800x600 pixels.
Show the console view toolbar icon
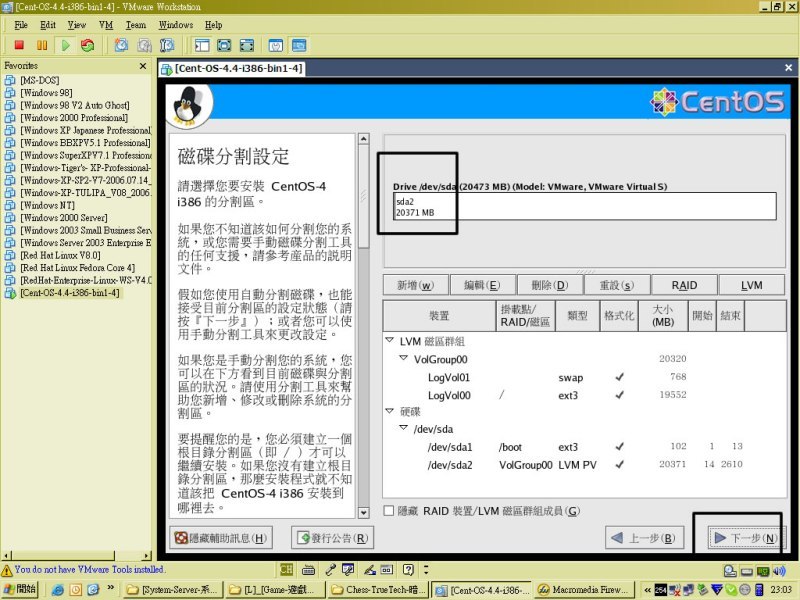pyautogui.click(x=299, y=45)
